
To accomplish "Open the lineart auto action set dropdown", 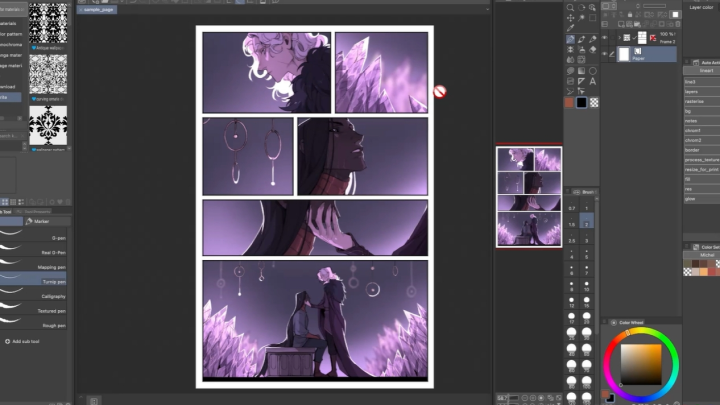I will click(x=706, y=71).
